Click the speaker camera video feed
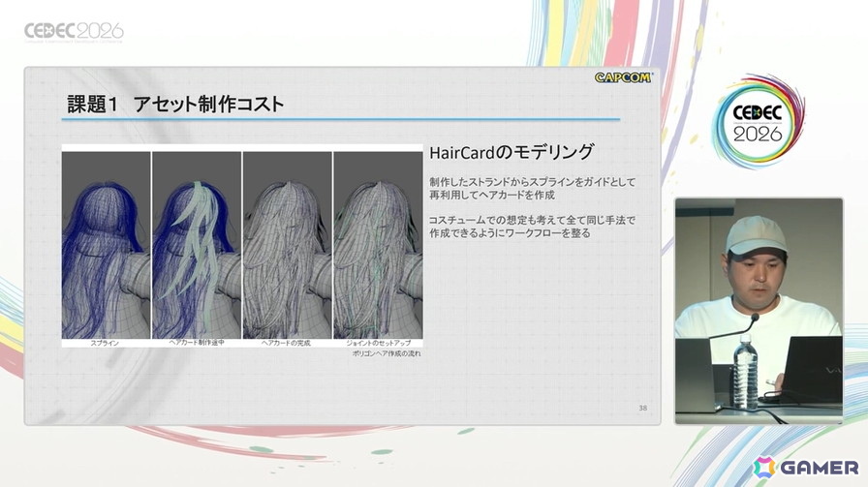 [x=759, y=311]
